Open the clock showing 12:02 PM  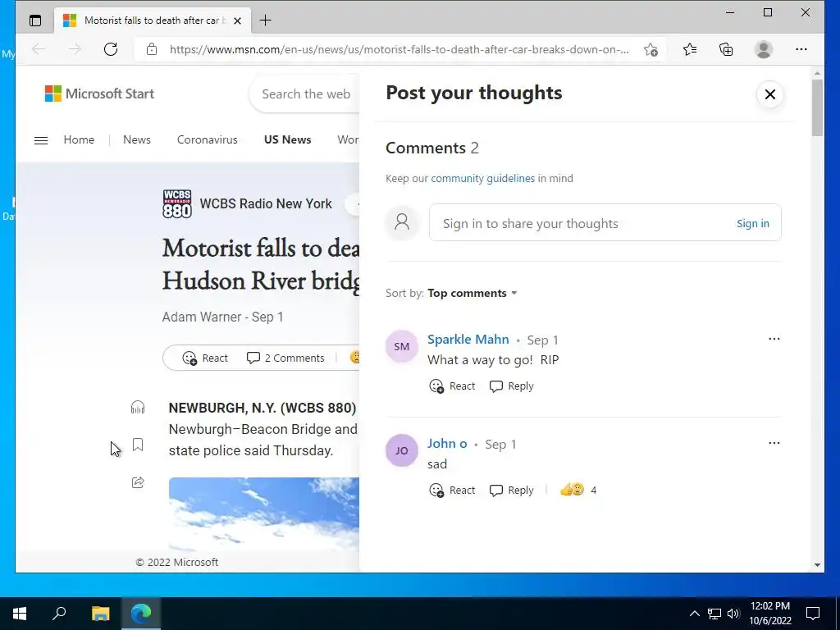769,614
